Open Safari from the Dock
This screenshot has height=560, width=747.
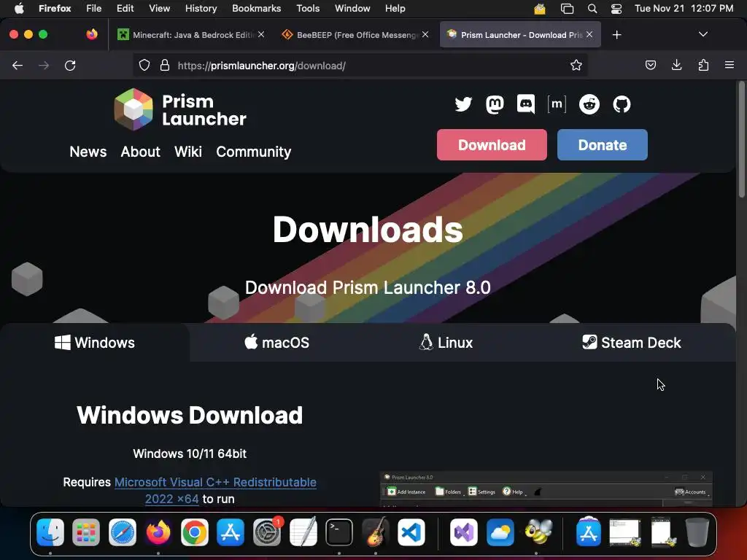pyautogui.click(x=123, y=532)
